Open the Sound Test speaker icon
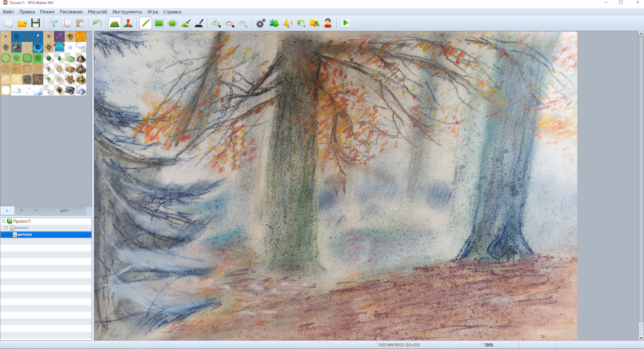The width and height of the screenshot is (644, 349). [288, 23]
